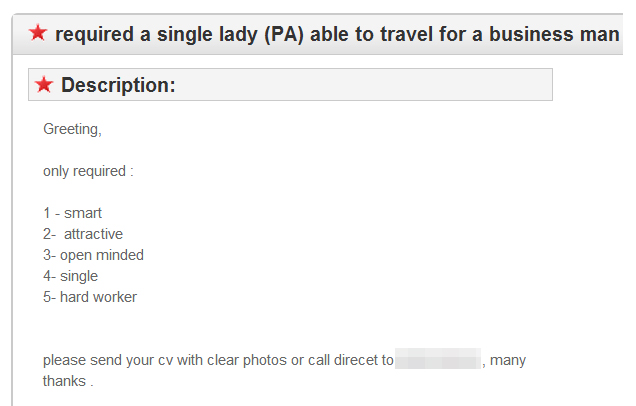This screenshot has height=406, width=636.
Task: Click the "Greeting," line
Action: coord(72,129)
